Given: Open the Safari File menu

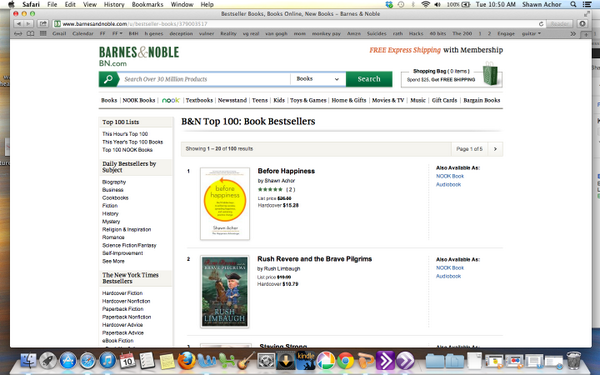Looking at the screenshot, I should [x=52, y=4].
